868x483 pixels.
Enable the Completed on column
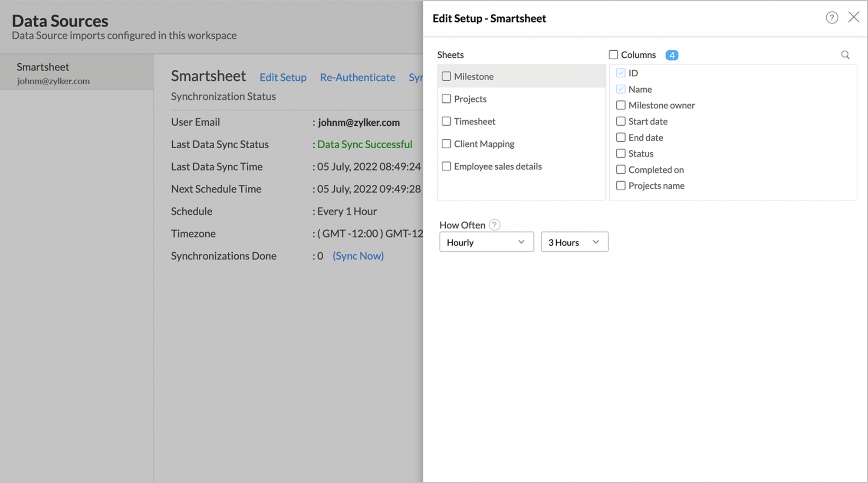620,170
